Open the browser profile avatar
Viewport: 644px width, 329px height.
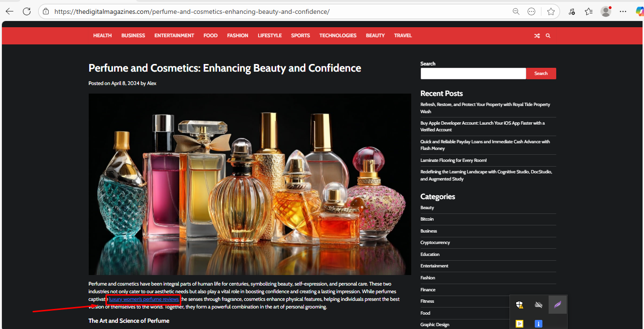click(606, 11)
